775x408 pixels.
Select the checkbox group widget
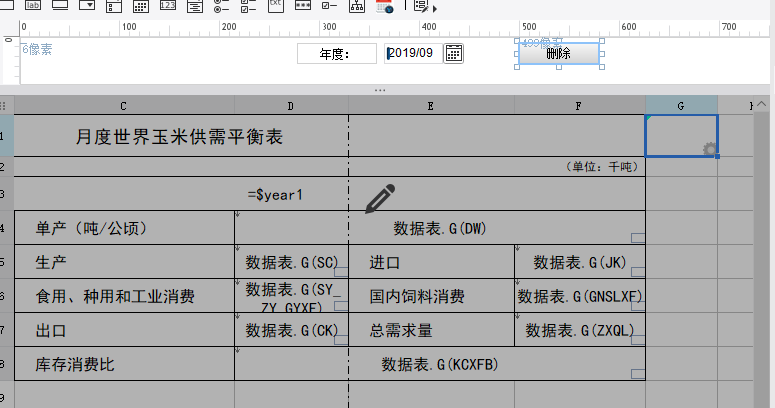(249, 6)
